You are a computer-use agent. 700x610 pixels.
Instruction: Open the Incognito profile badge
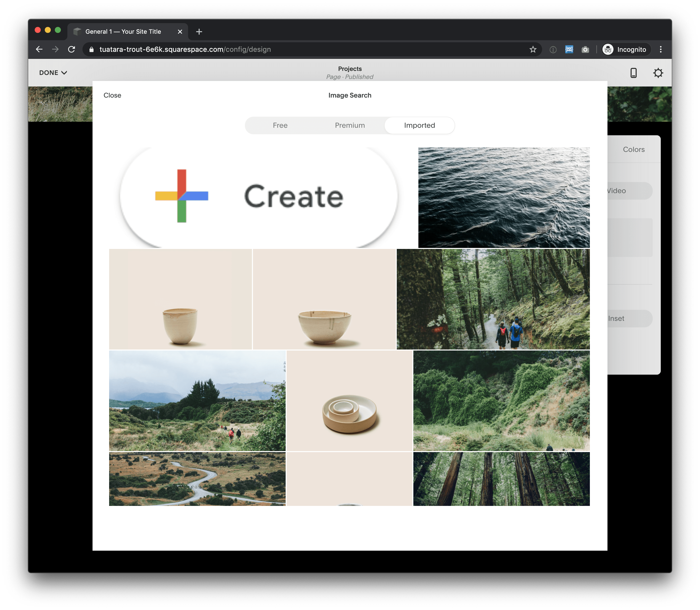[x=626, y=49]
